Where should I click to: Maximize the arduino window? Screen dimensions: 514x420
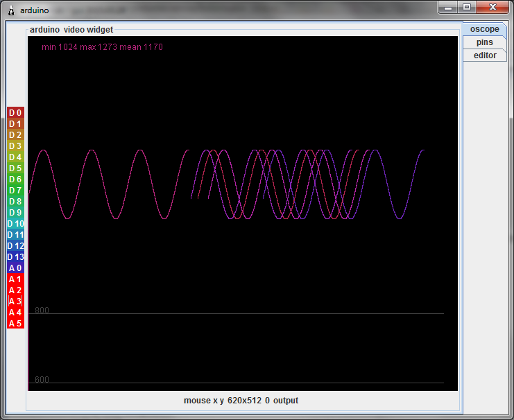pos(467,7)
